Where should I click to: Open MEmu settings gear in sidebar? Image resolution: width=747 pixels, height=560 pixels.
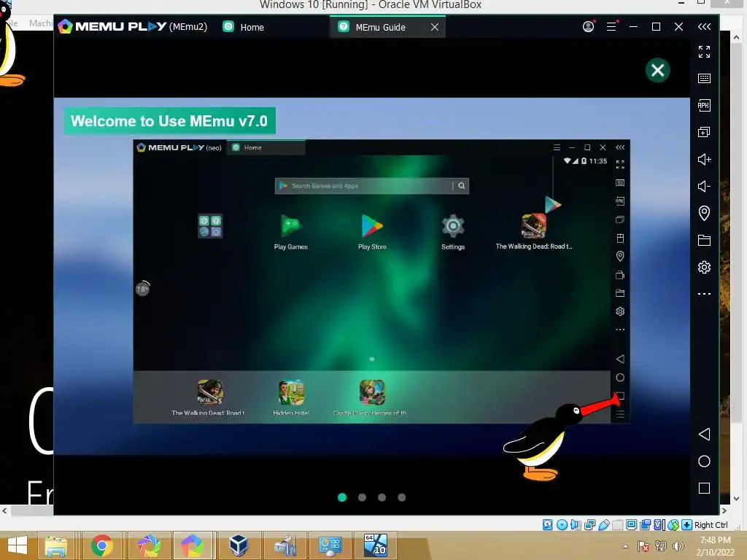704,267
